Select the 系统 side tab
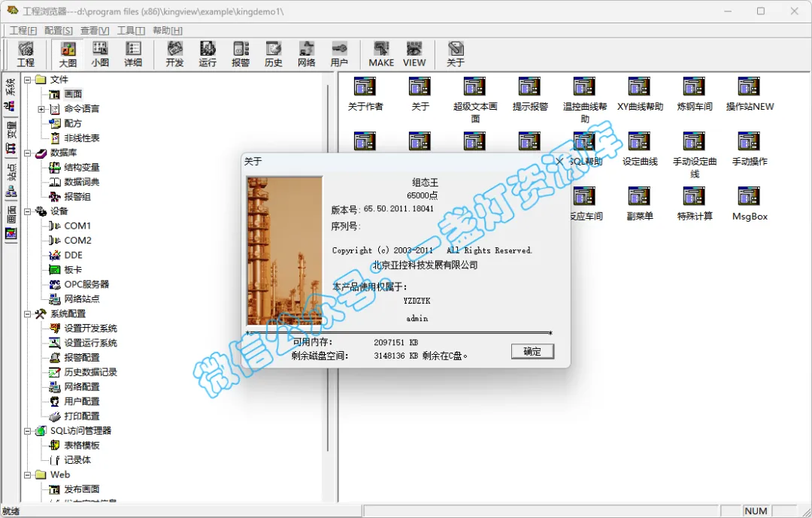This screenshot has width=812, height=518. (11, 95)
